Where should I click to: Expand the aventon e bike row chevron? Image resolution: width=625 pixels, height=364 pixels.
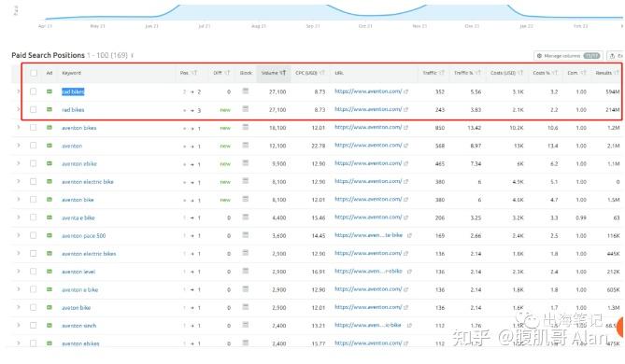(19, 289)
